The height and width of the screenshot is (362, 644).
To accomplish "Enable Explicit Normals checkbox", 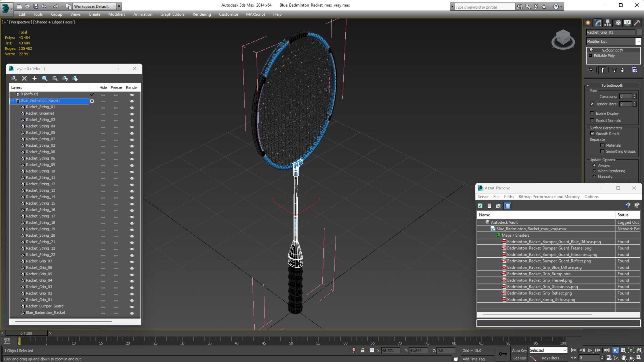I will click(592, 120).
